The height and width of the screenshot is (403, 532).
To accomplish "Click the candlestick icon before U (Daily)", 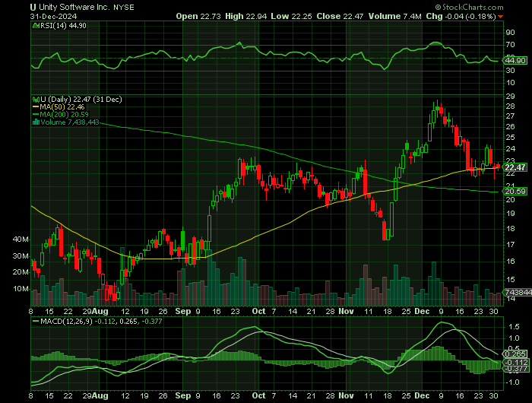I will click(x=36, y=100).
